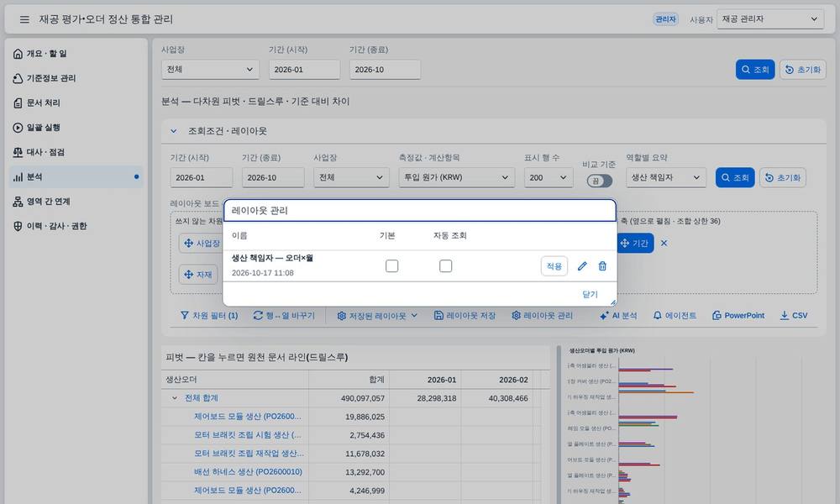Viewport: 840px width, 504px height.
Task: Click panel 기간 (시작) field
Action: tap(202, 177)
